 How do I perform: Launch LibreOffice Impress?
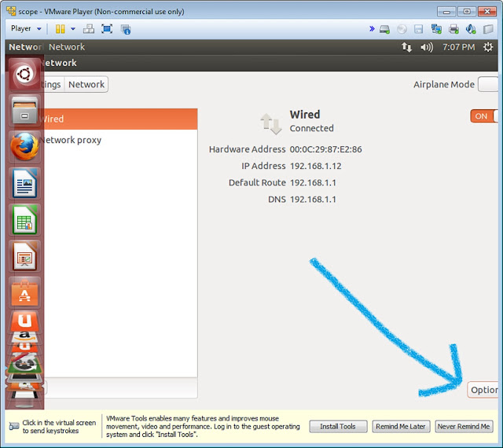24,256
